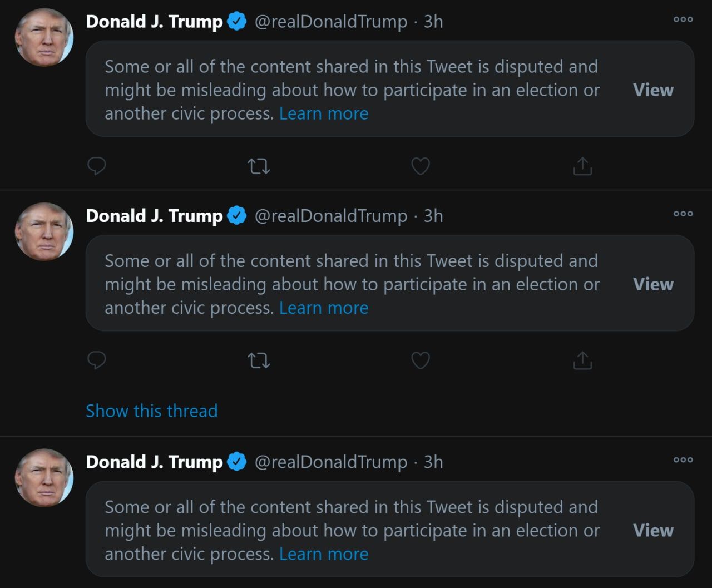Like the first disputed tweet

click(x=421, y=166)
